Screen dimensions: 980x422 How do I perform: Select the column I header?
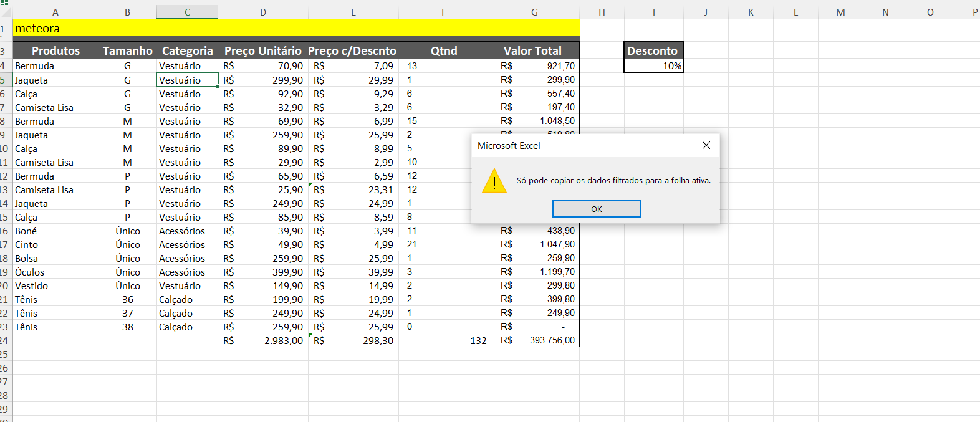(x=653, y=12)
